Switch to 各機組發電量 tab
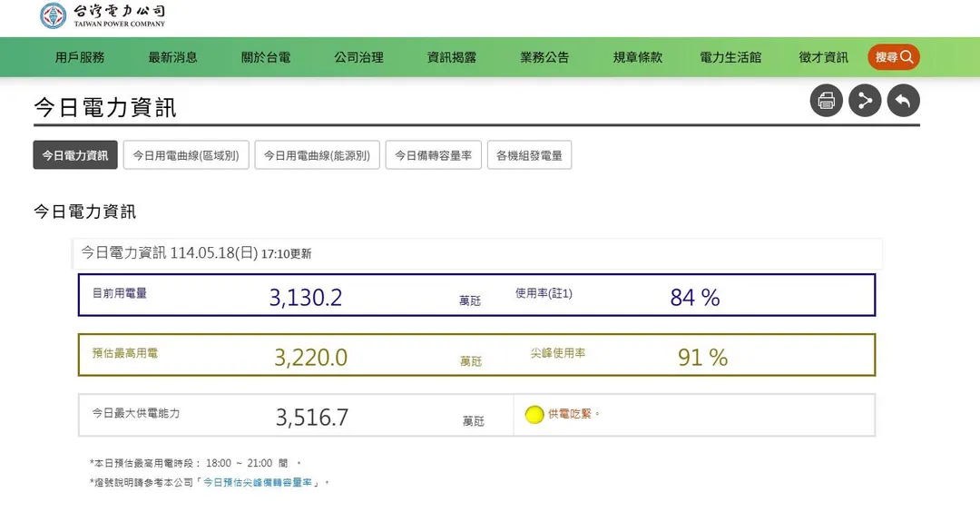 (x=529, y=155)
